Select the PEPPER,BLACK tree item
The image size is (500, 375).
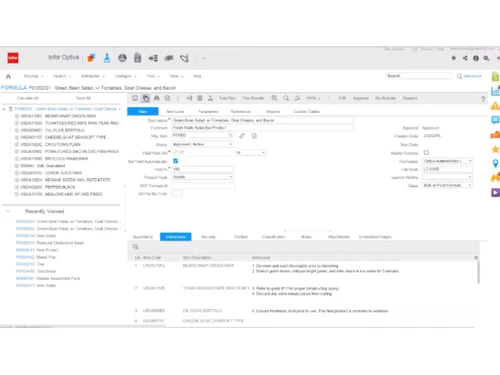(48, 187)
